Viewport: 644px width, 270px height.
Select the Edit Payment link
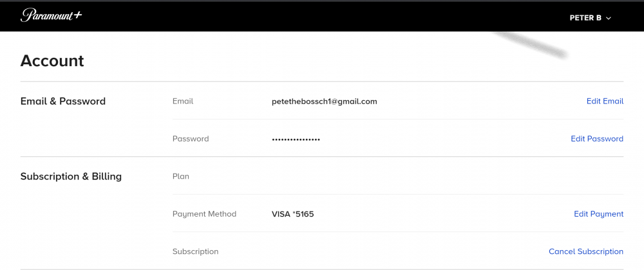[598, 214]
